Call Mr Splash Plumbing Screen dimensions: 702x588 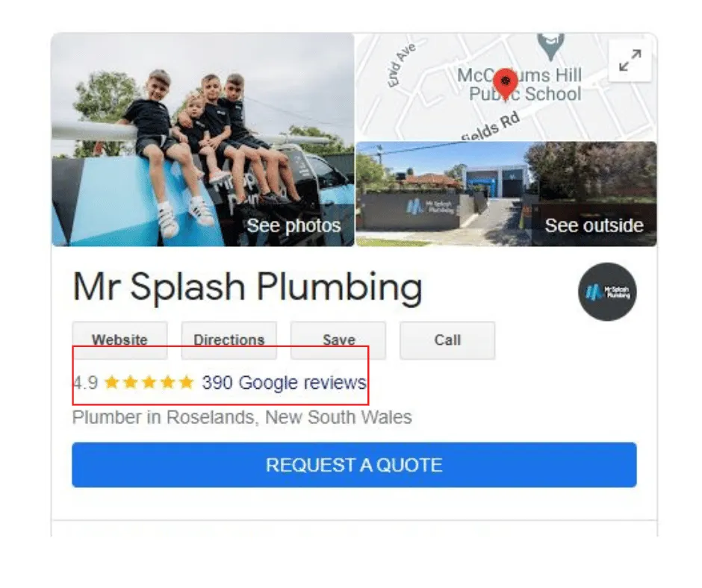[x=447, y=340]
